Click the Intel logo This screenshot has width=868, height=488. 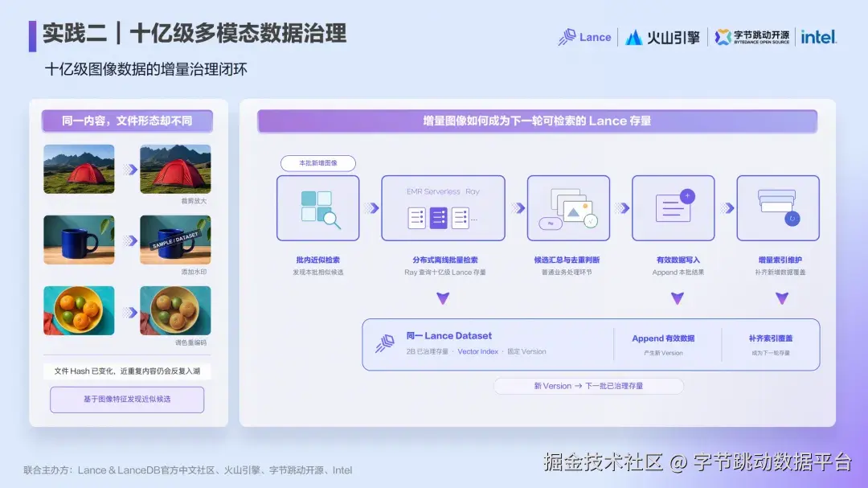(818, 37)
